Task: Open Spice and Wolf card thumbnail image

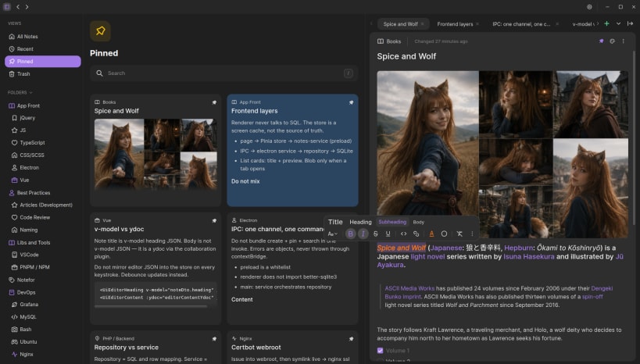Action: [x=156, y=154]
